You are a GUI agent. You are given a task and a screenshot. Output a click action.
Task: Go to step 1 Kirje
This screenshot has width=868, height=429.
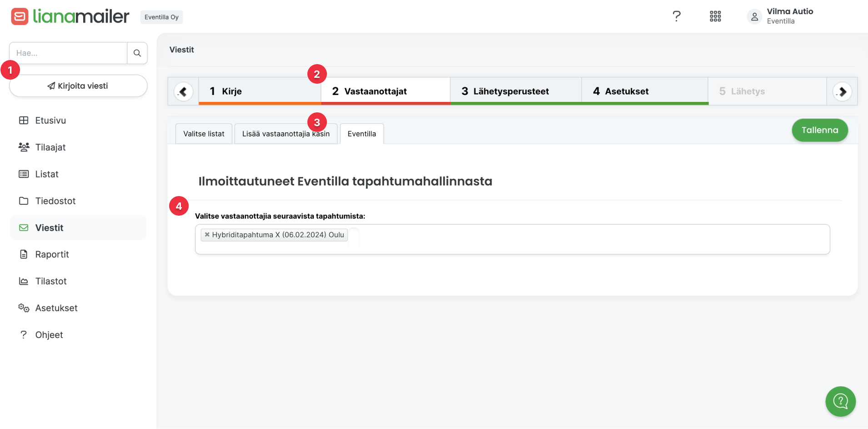tap(260, 91)
